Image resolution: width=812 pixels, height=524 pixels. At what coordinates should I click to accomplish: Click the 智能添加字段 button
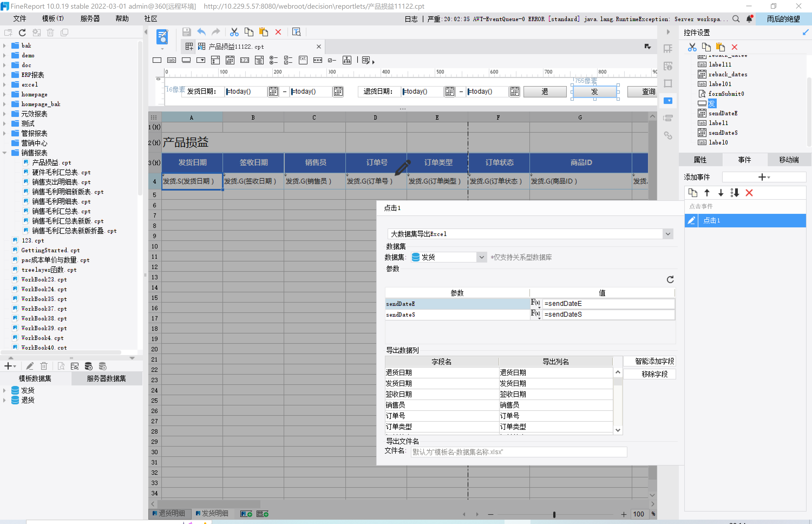pos(654,361)
